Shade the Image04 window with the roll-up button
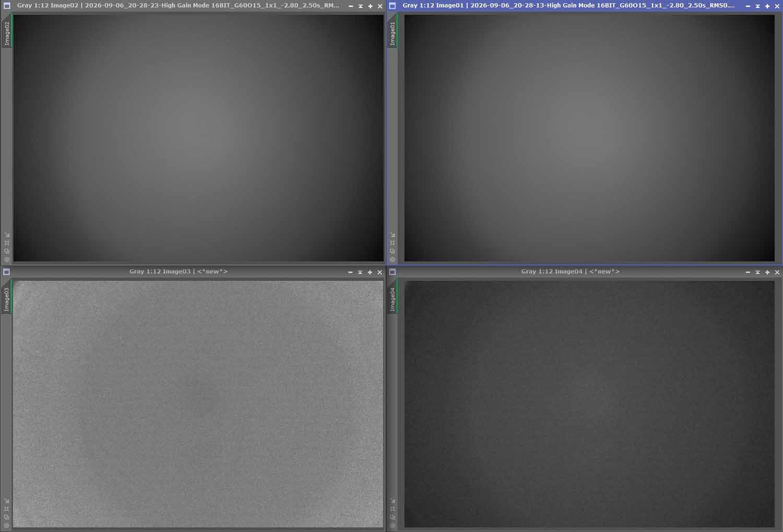This screenshot has height=532, width=783. click(x=757, y=272)
